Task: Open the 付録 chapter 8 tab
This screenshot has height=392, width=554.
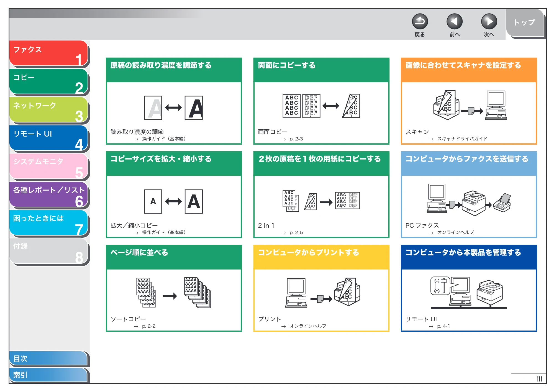Action: pyautogui.click(x=48, y=251)
